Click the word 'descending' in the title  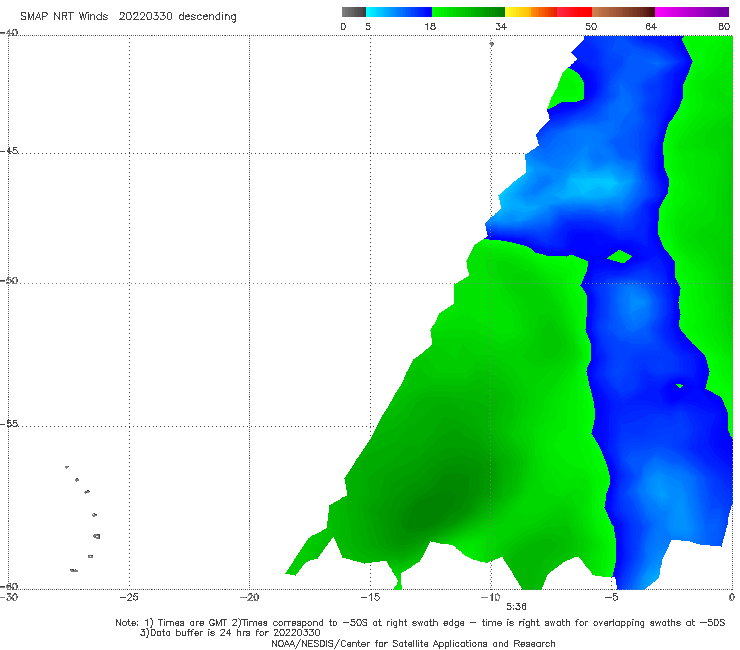(x=208, y=17)
